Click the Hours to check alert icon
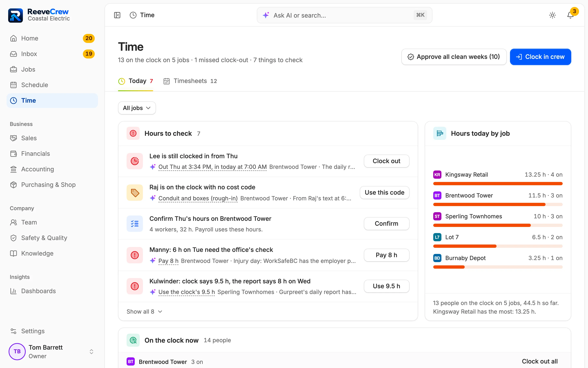 (133, 133)
